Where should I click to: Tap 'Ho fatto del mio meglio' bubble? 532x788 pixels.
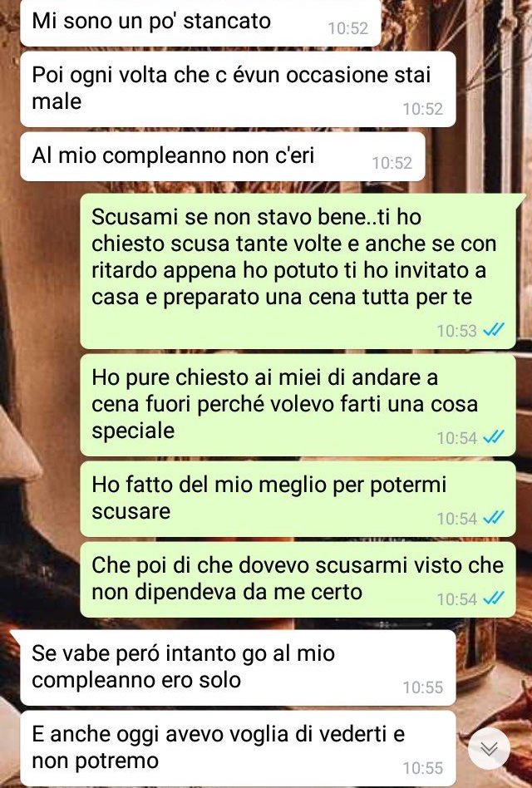(x=298, y=499)
